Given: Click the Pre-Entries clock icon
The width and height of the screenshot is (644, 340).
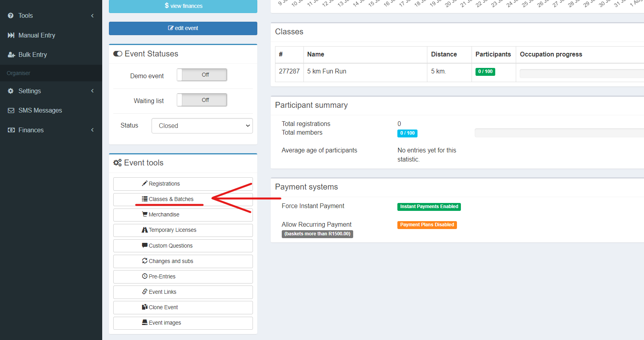Looking at the screenshot, I should pos(145,276).
